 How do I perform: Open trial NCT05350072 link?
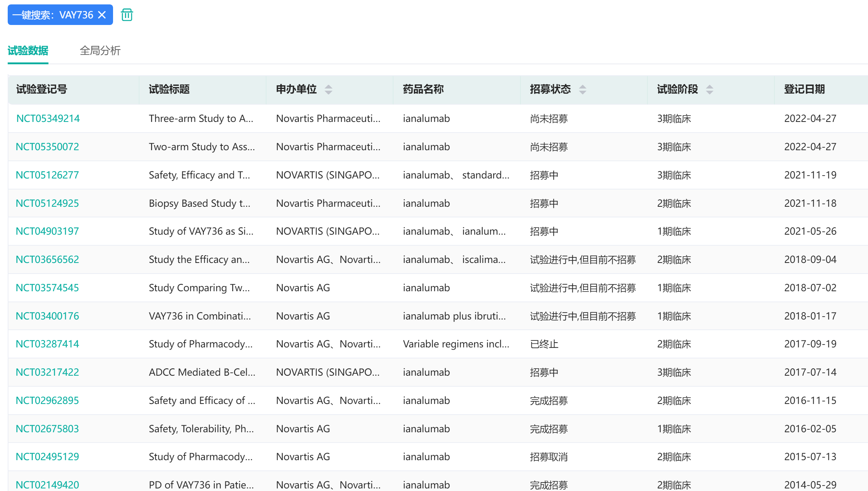[x=47, y=147]
